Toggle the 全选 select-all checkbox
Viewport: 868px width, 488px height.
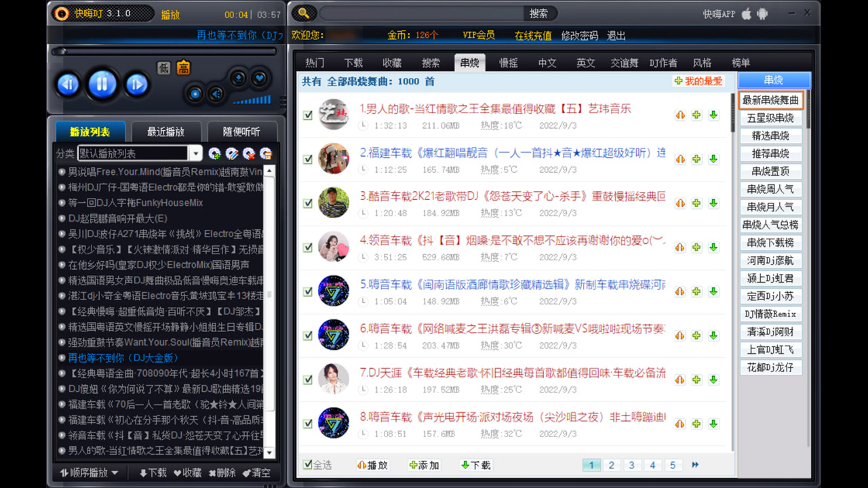coord(307,465)
